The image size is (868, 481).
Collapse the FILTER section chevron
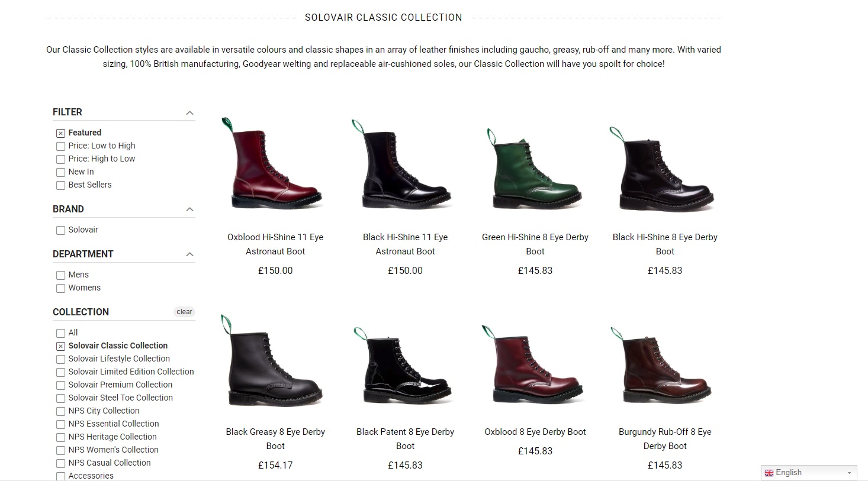(x=189, y=112)
